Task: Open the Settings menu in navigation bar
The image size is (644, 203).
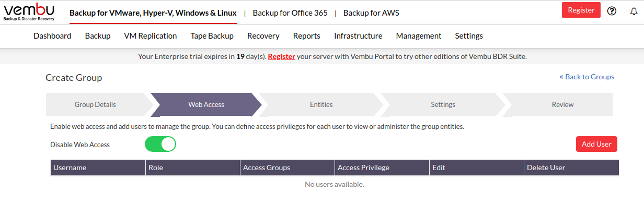Action: click(x=469, y=36)
